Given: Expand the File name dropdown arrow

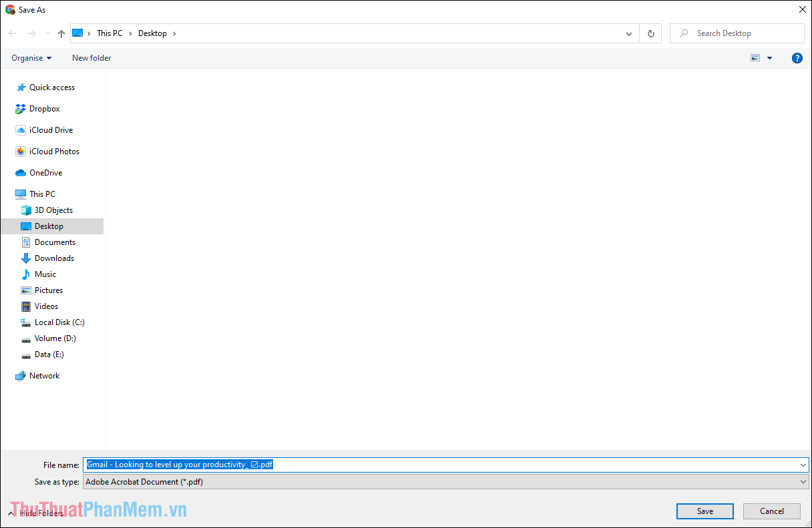Looking at the screenshot, I should point(802,465).
